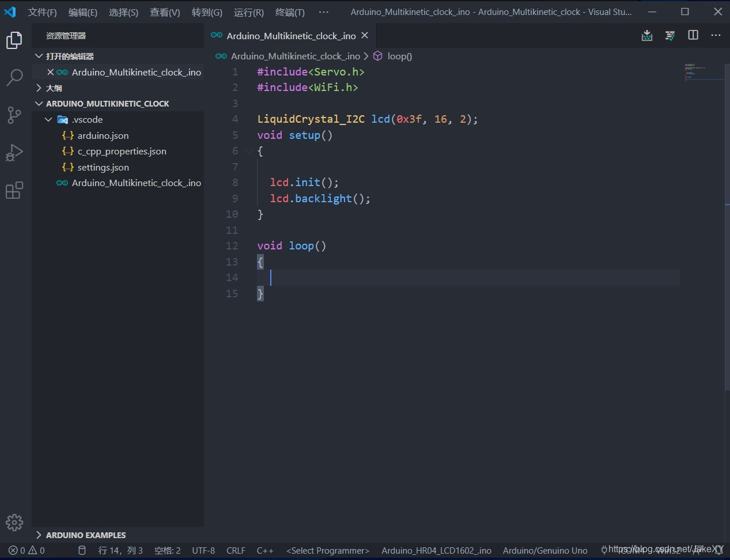
Task: Click the VS Code logo icon
Action: [10, 12]
